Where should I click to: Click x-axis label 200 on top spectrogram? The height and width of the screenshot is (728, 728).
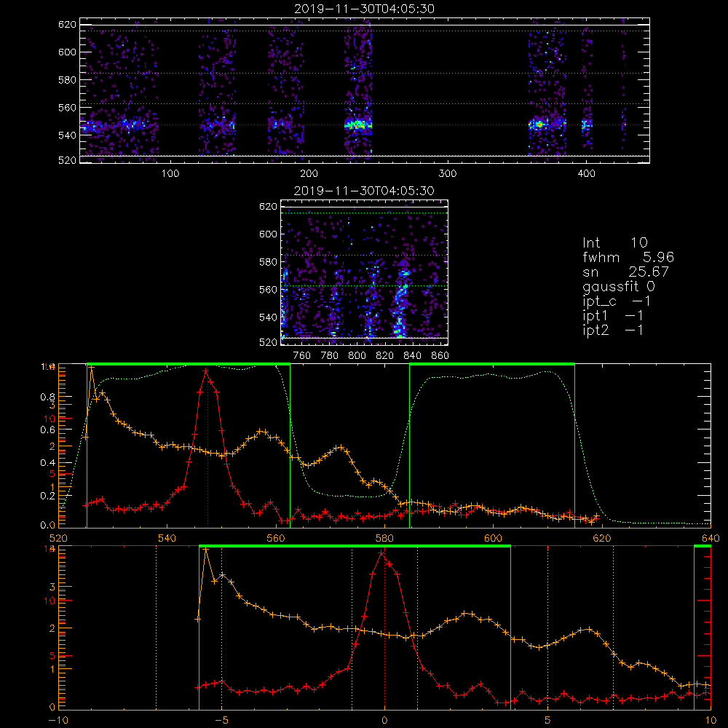[309, 174]
